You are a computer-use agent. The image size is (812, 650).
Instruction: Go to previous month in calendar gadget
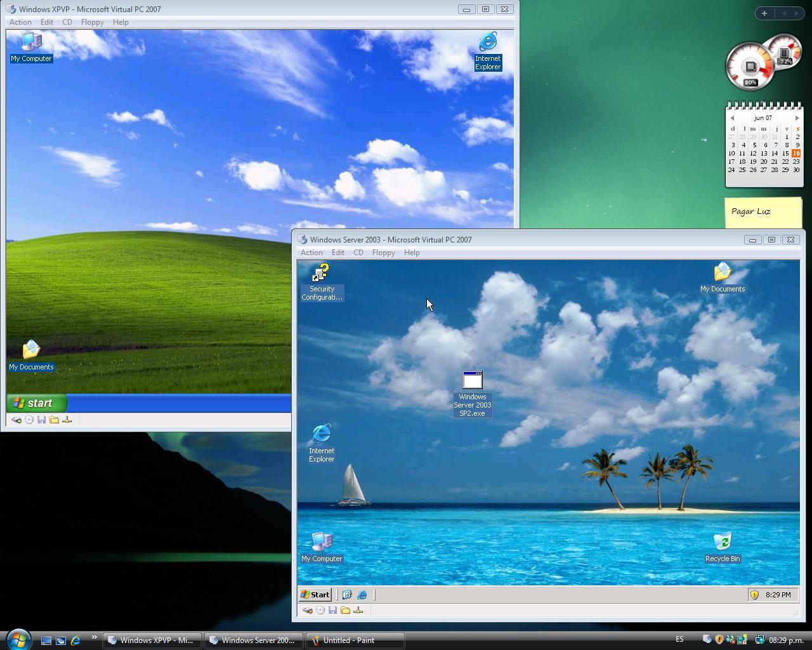pos(732,118)
